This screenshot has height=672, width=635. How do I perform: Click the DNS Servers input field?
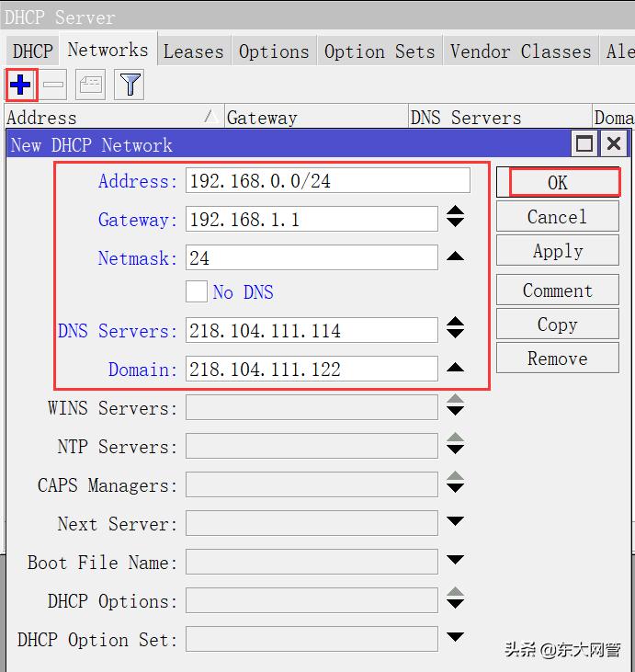(x=312, y=330)
